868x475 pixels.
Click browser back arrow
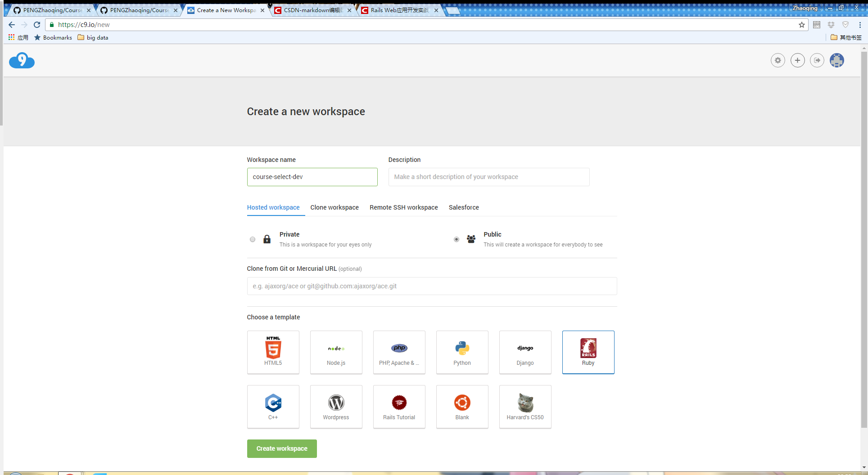coord(12,25)
